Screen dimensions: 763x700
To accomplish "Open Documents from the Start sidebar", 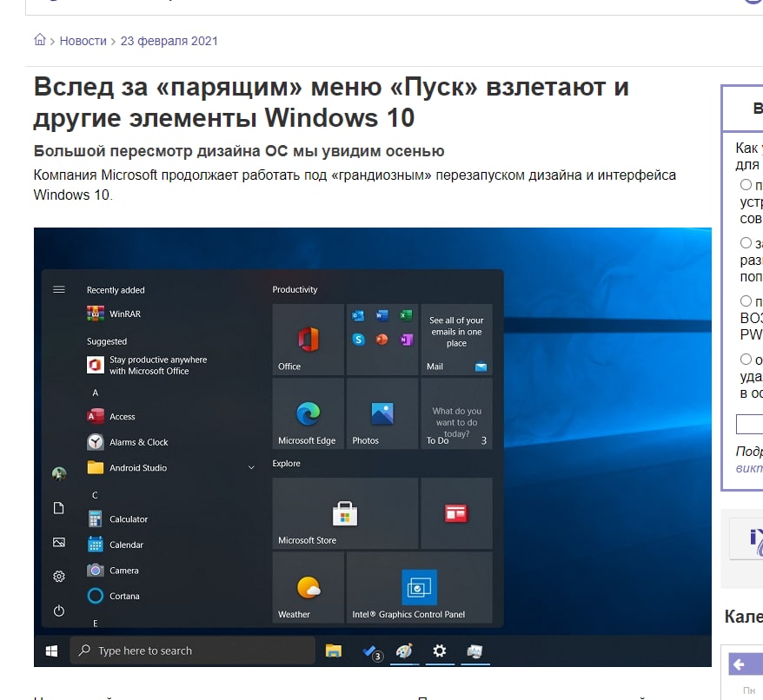I will (59, 508).
